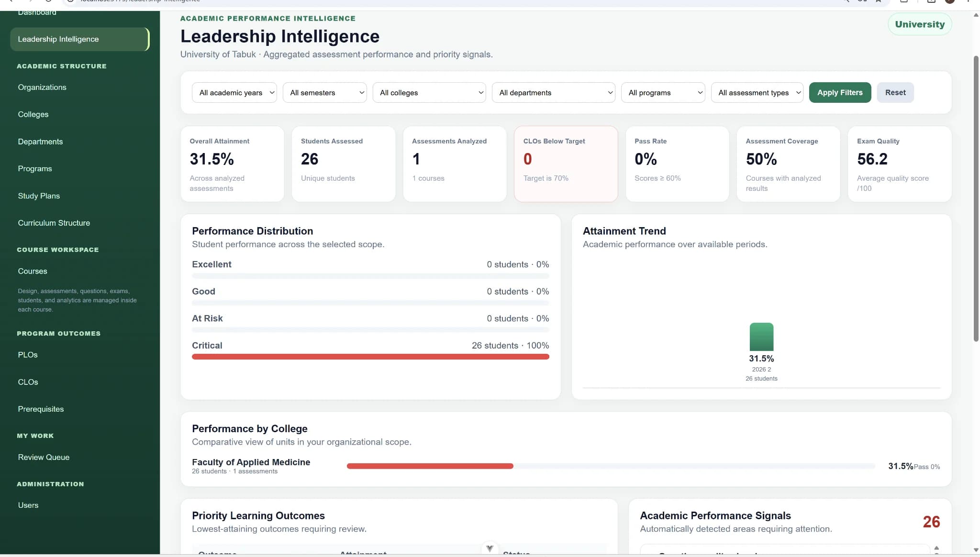
Task: Navigate to Departments in the sidebar
Action: [40, 142]
